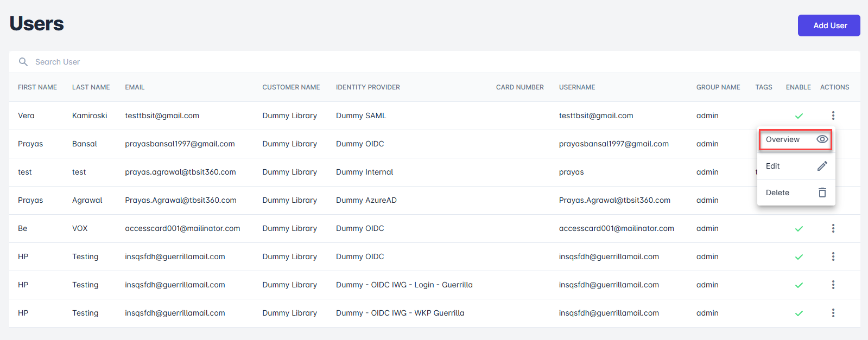Open actions menu for Vera Kamiroski
Screen dimensions: 868x340
[833, 116]
